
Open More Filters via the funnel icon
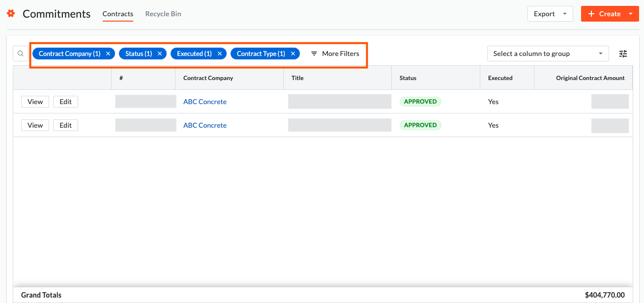[x=315, y=53]
